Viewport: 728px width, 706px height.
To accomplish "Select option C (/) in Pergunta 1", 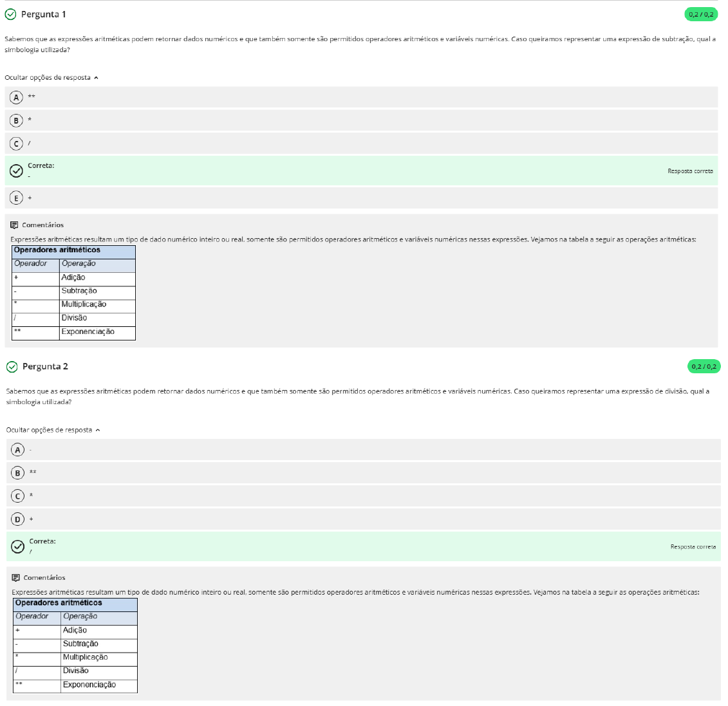I will [17, 144].
